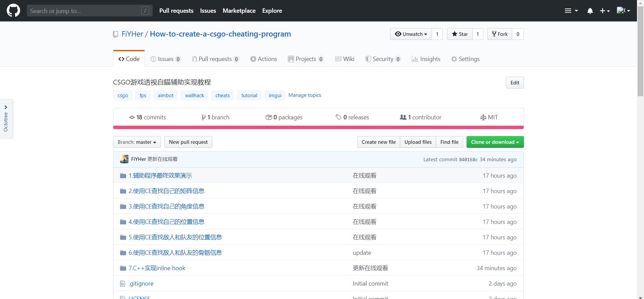Click the slash shortcut key icon

pyautogui.click(x=145, y=11)
